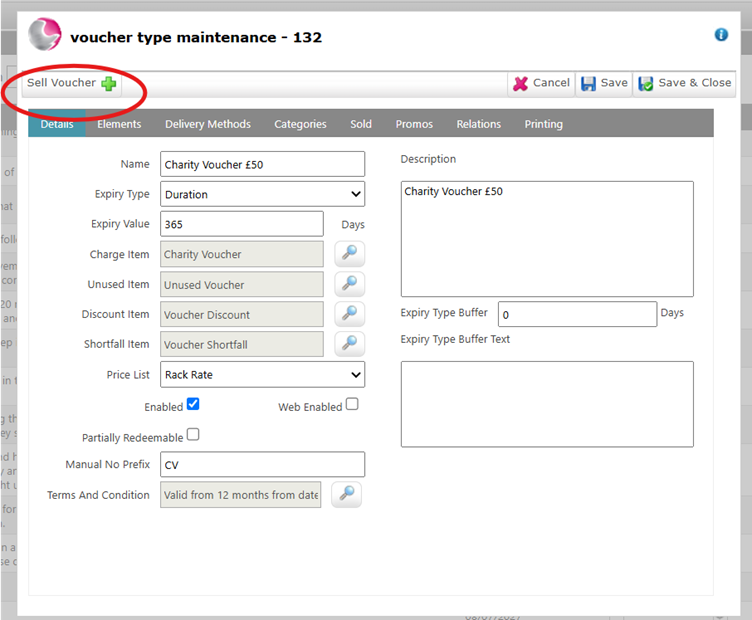Click the Discount Item field

pyautogui.click(x=242, y=314)
